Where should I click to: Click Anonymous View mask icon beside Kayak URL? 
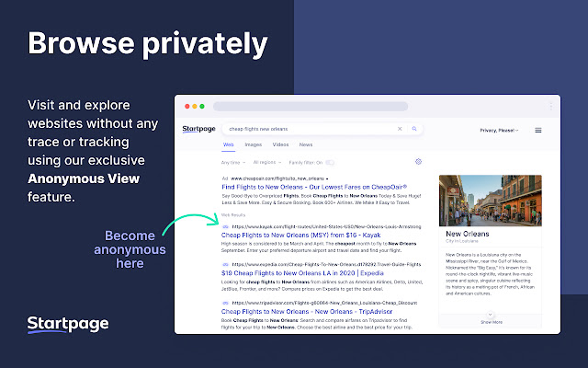pos(225,227)
